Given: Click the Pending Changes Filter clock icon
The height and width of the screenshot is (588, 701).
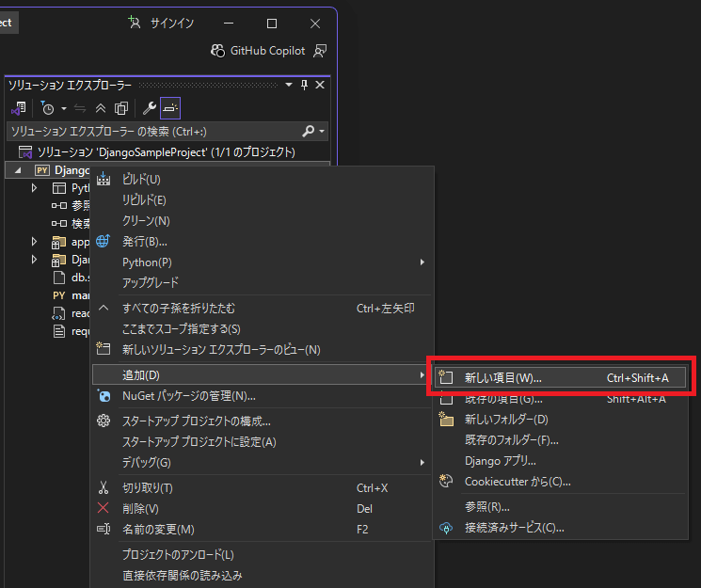Looking at the screenshot, I should coord(47,108).
